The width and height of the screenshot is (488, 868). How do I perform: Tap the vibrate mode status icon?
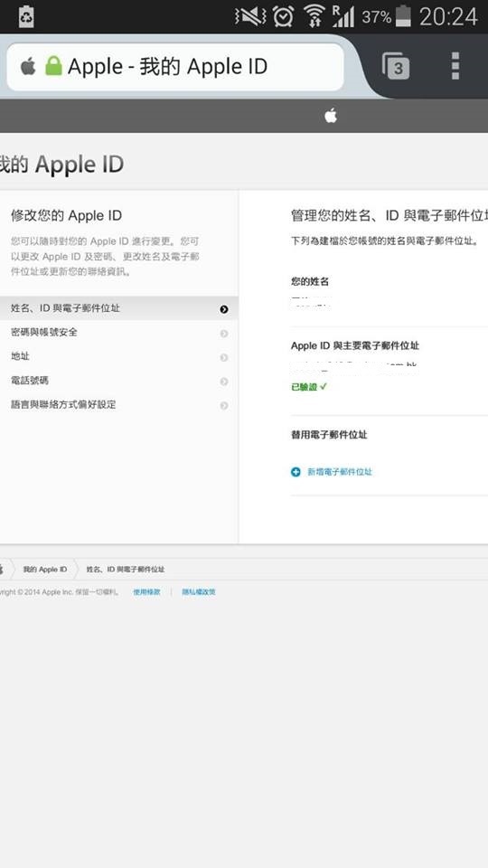pyautogui.click(x=250, y=16)
